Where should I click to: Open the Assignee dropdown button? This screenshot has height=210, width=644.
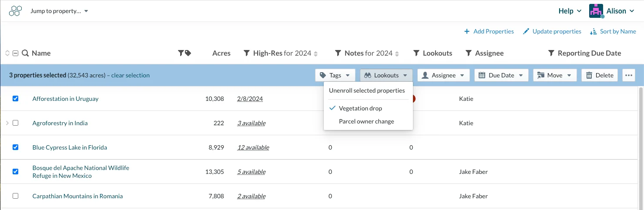pos(444,75)
